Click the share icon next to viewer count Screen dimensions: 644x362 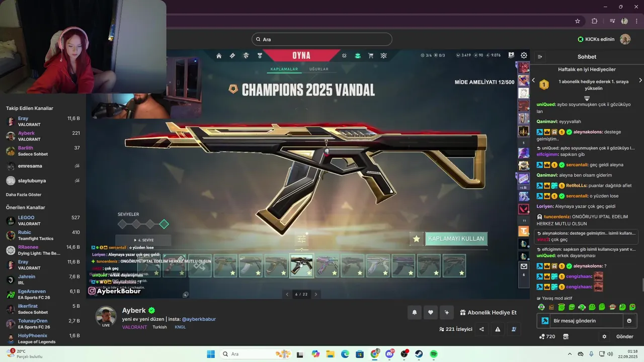pos(481,329)
